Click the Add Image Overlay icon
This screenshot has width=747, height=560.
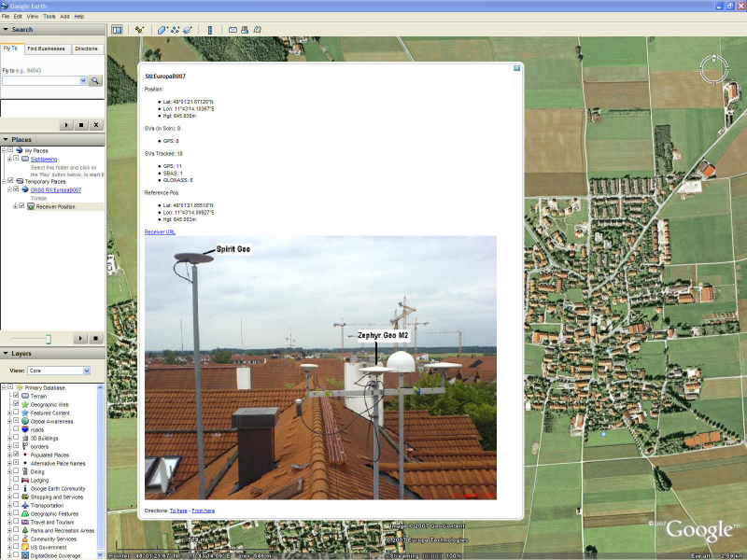[x=188, y=29]
